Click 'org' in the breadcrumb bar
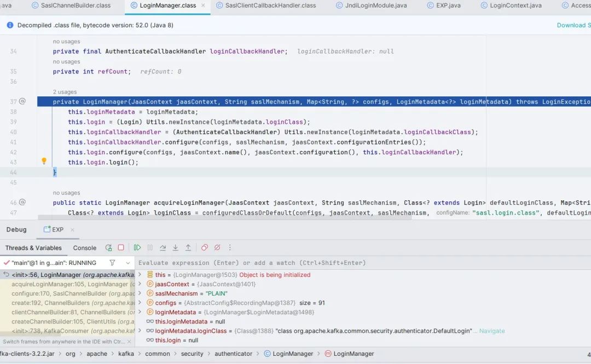Image resolution: width=591 pixels, height=364 pixels. click(71, 354)
